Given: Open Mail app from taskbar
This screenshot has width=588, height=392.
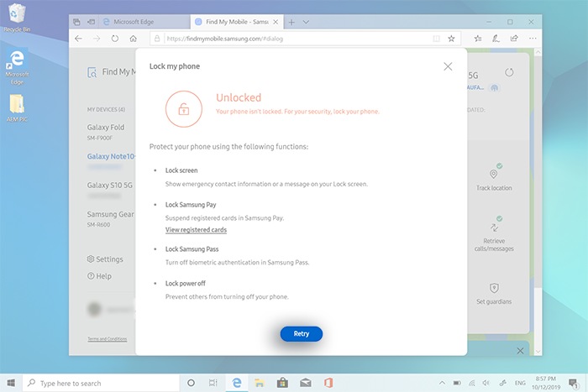Looking at the screenshot, I should coord(306,383).
